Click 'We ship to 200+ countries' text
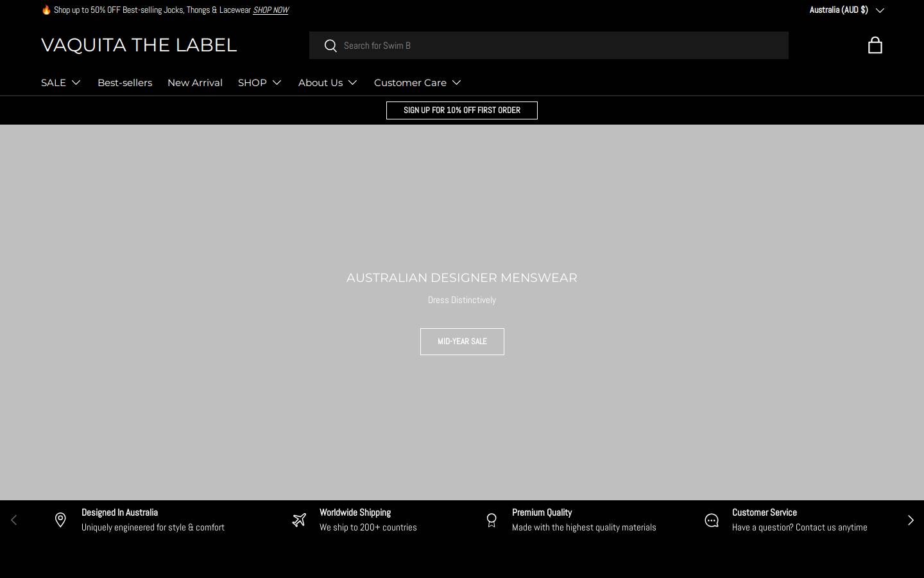The width and height of the screenshot is (924, 578). click(368, 527)
